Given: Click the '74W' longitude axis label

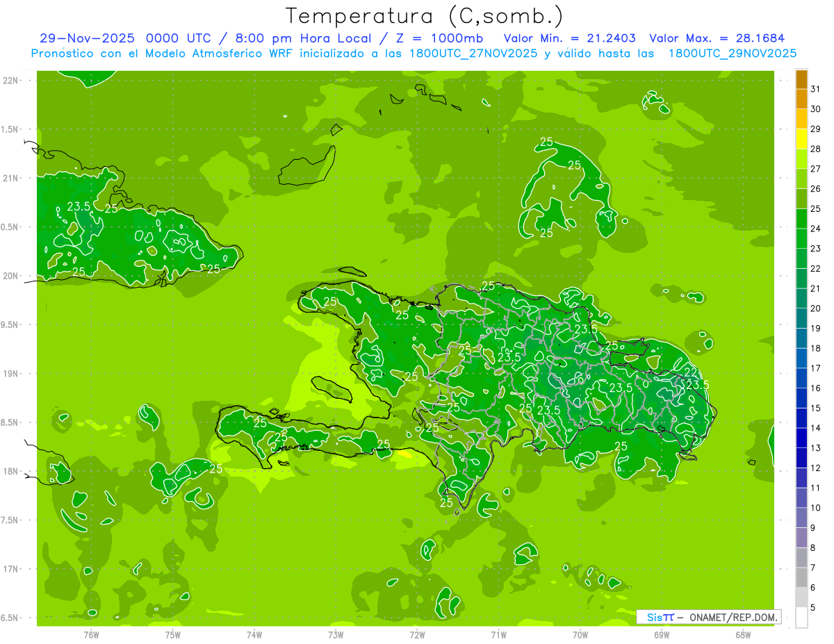Looking at the screenshot, I should point(254,634).
